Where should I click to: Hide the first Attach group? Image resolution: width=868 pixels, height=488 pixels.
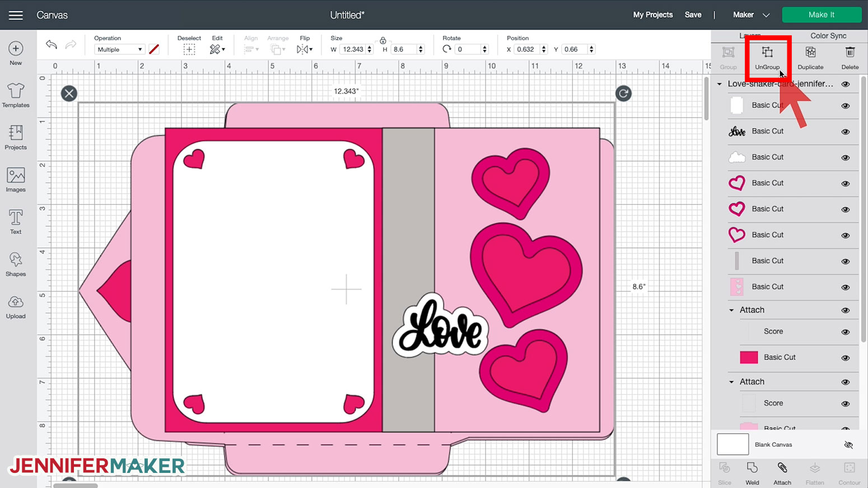pos(846,311)
